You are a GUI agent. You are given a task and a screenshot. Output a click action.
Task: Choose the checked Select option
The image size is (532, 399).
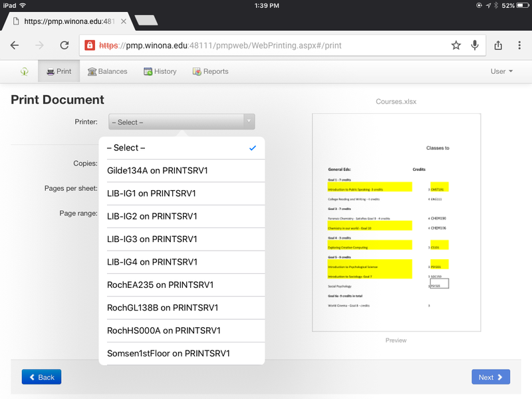click(181, 148)
